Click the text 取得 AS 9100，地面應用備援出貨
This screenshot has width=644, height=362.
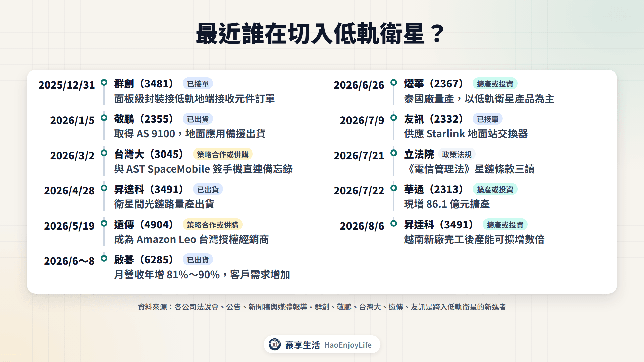tap(190, 134)
